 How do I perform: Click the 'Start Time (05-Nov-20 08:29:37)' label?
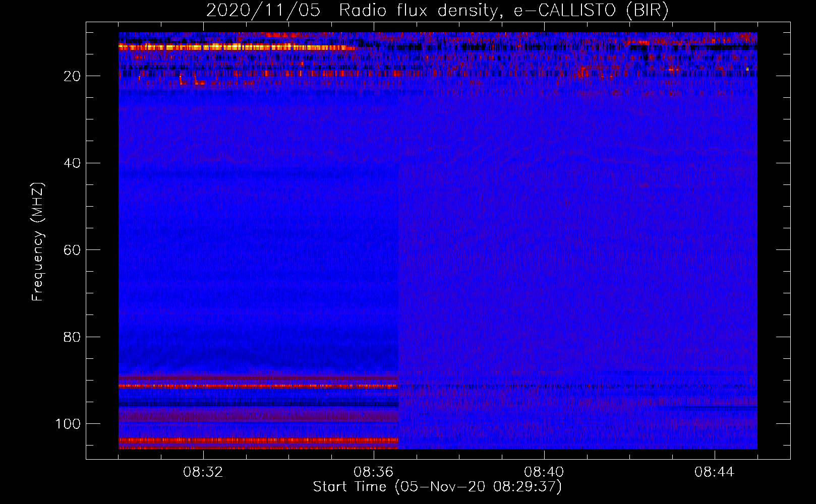(x=437, y=487)
